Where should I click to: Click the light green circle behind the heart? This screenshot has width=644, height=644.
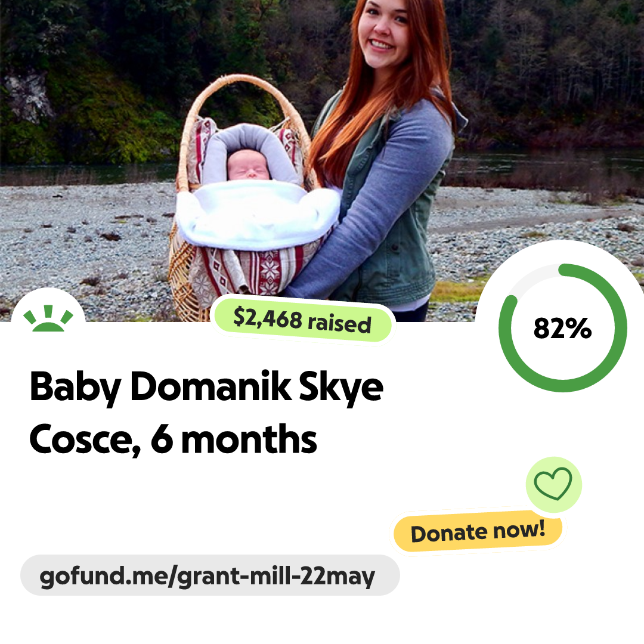[x=553, y=485]
